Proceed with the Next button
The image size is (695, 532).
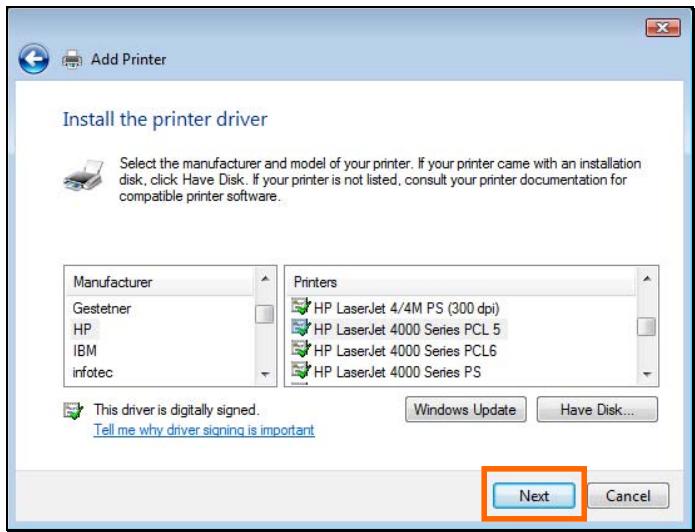tap(534, 496)
